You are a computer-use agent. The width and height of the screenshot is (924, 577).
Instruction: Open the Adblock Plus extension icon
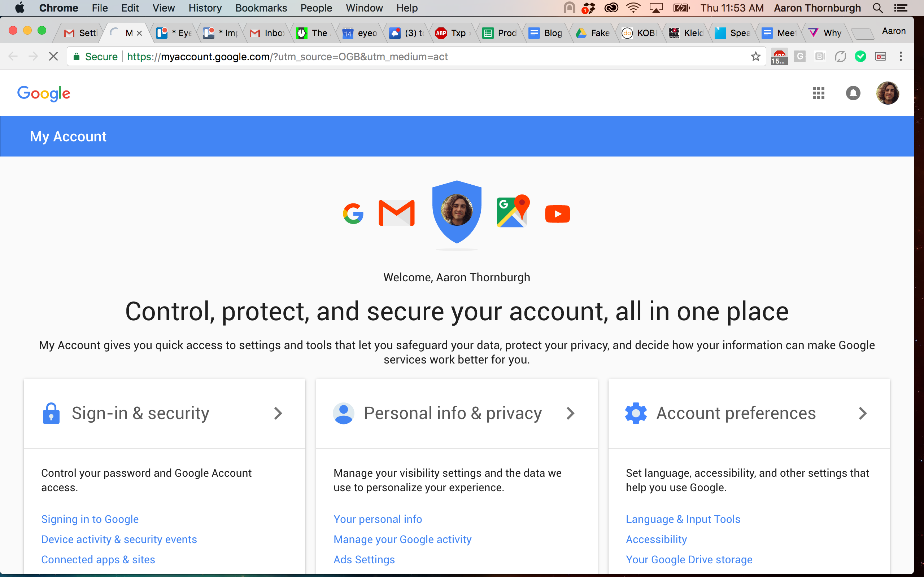[779, 57]
